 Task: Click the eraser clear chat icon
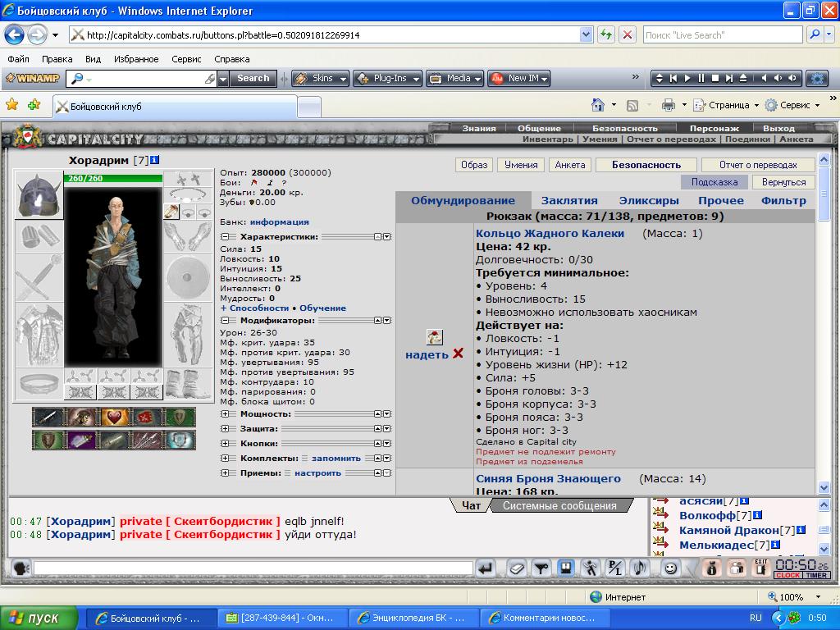(516, 567)
